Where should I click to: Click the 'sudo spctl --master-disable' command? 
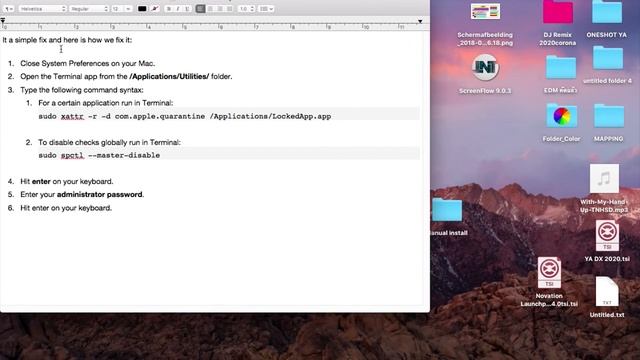[99, 155]
